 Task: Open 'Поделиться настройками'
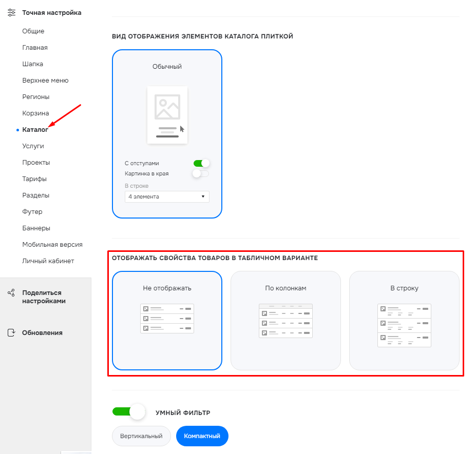pyautogui.click(x=44, y=297)
